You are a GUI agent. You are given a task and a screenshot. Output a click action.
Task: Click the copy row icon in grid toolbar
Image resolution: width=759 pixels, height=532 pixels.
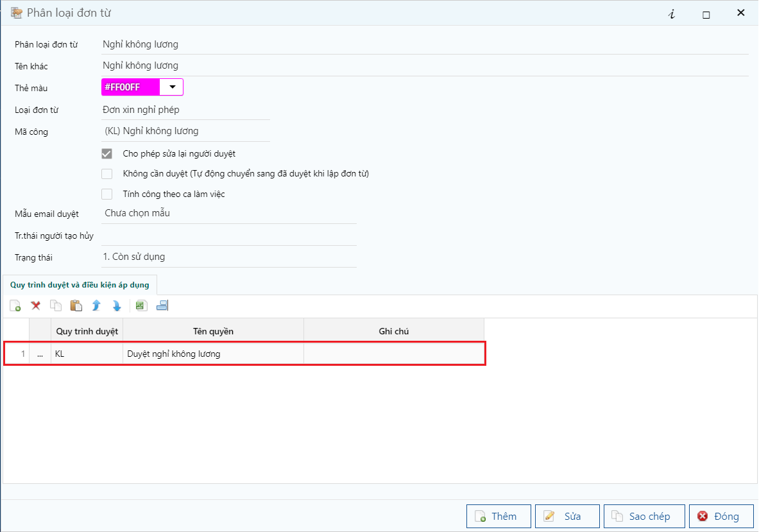click(x=56, y=306)
